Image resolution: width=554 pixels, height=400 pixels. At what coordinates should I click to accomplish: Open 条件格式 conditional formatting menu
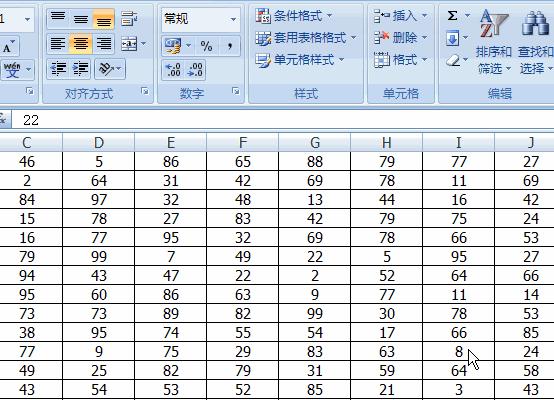coord(294,16)
